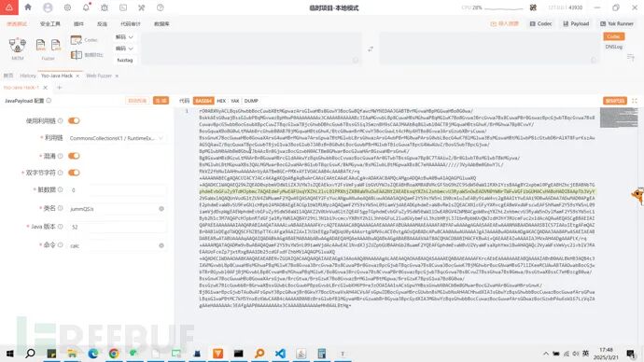Click the swap arrows between codec boxes

tap(371, 49)
